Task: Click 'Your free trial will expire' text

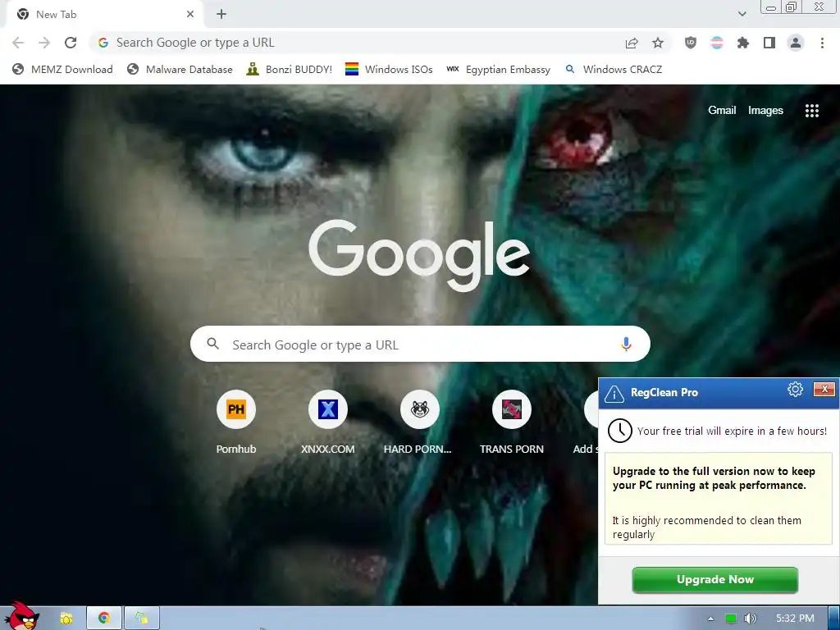Action: (732, 431)
